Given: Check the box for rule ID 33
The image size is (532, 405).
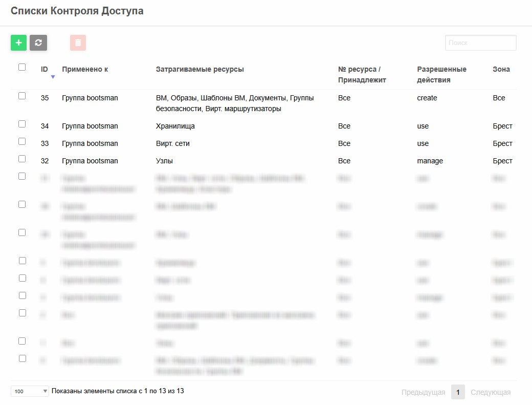Looking at the screenshot, I should 22,141.
